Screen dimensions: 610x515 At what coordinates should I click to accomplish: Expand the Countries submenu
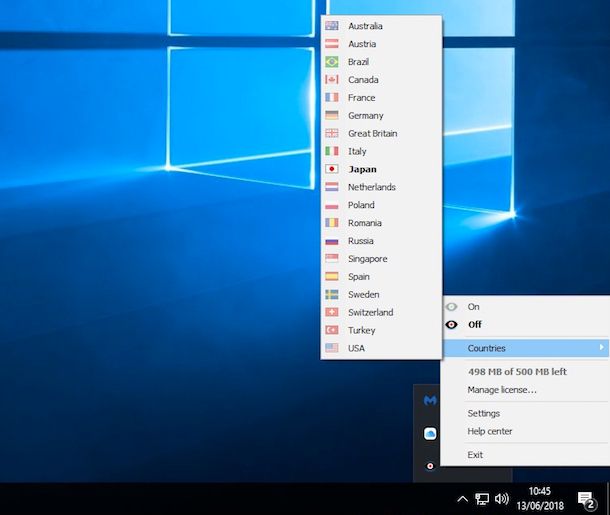click(x=526, y=348)
